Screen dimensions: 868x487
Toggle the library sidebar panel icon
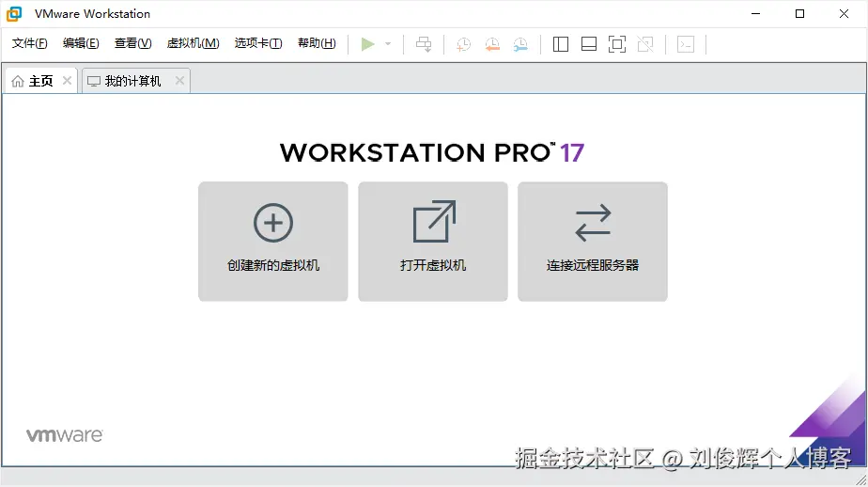coord(561,44)
